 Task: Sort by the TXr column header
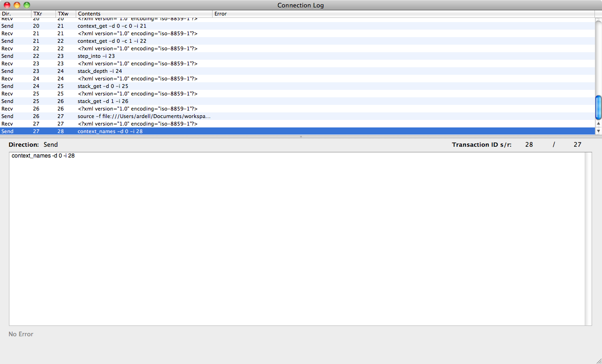43,14
